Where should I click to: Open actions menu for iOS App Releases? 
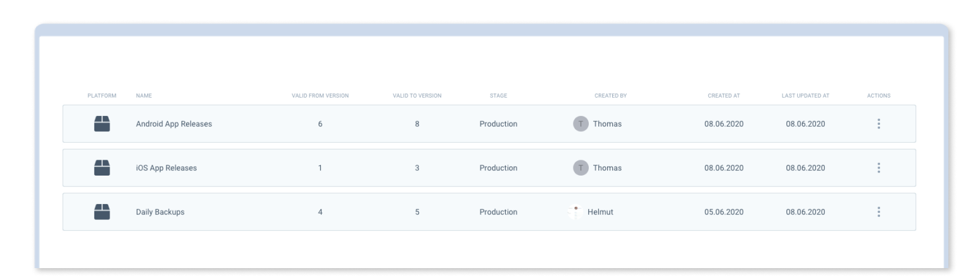879,168
